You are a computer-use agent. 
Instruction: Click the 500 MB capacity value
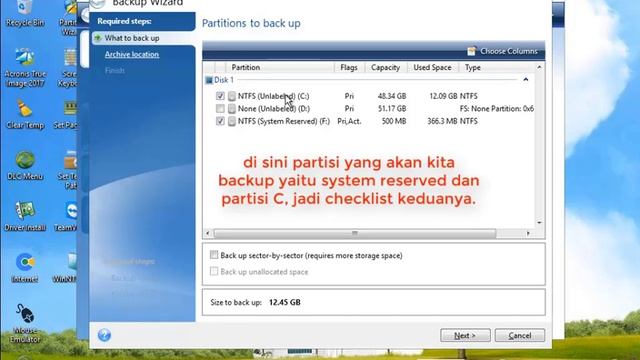click(x=394, y=121)
